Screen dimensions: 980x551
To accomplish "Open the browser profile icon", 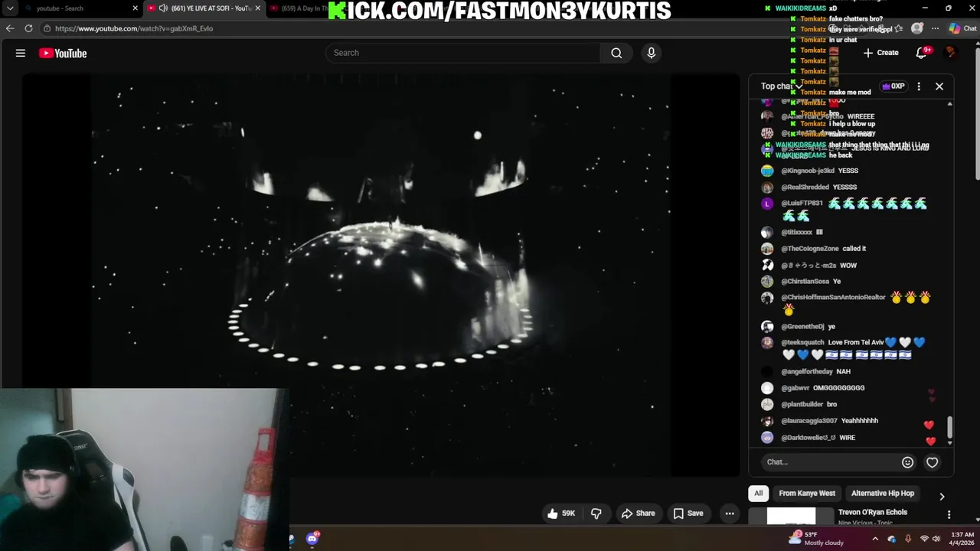I will tap(917, 28).
